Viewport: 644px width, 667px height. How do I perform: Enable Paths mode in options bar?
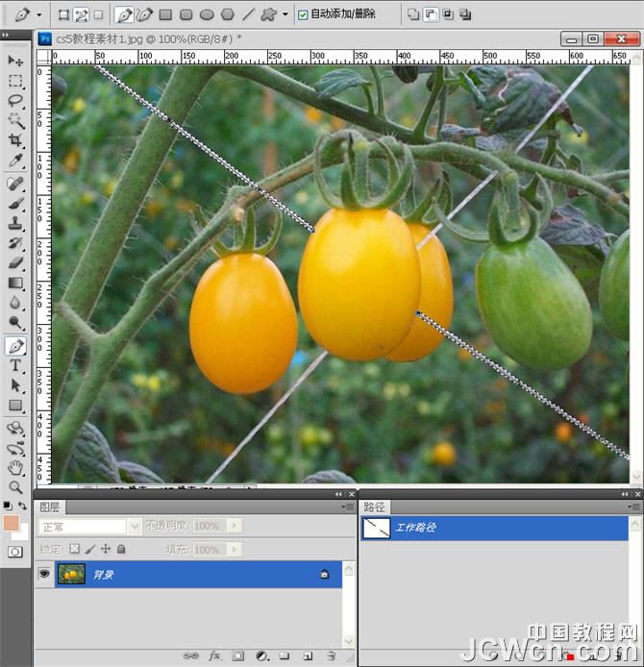(x=81, y=14)
